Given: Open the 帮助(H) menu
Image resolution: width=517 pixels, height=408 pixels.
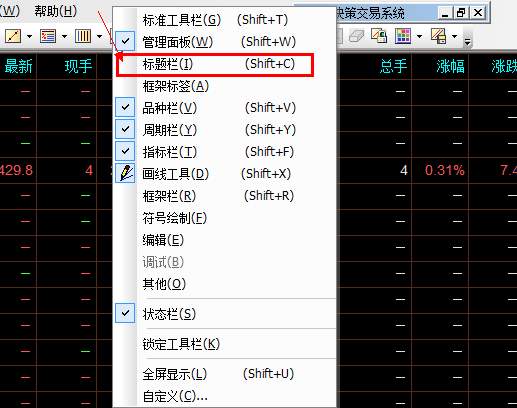Looking at the screenshot, I should (x=56, y=11).
